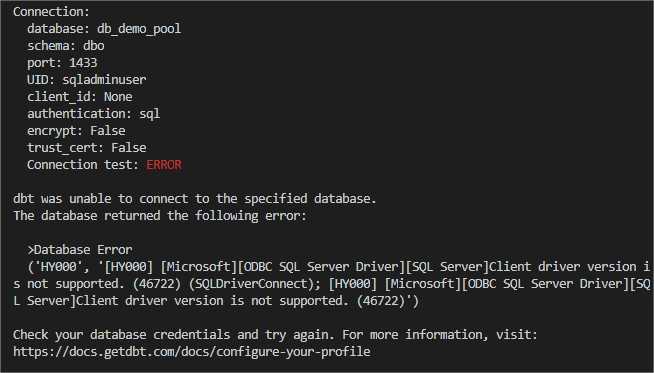The height and width of the screenshot is (373, 654).
Task: Click the dbt docs configure-your-profile URL
Action: [x=191, y=352]
